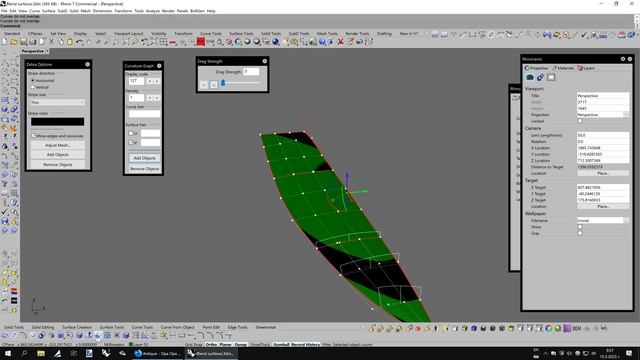Select Horizontal stripe direction radio button
Viewport: 640px width, 360px height.
tap(33, 80)
